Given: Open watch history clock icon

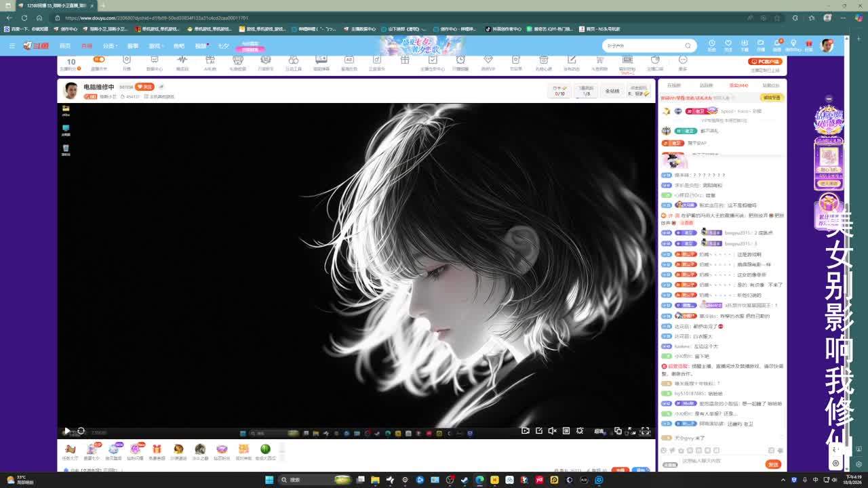Looking at the screenshot, I should click(x=712, y=43).
